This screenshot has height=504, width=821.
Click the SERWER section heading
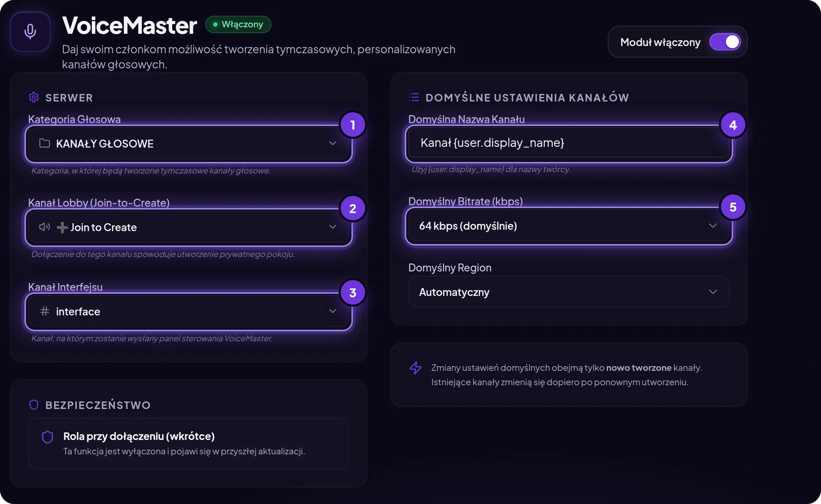tap(69, 98)
